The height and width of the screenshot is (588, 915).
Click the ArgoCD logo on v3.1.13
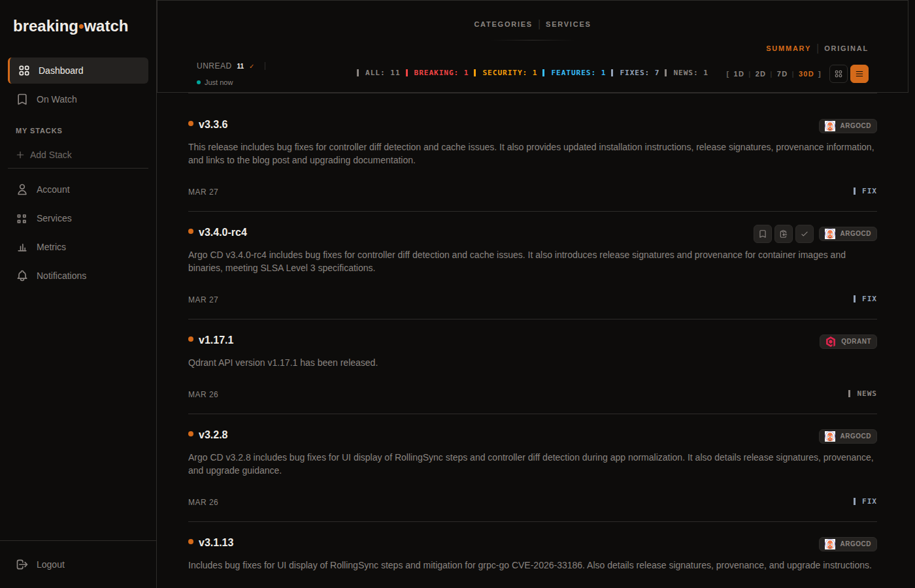tap(830, 544)
